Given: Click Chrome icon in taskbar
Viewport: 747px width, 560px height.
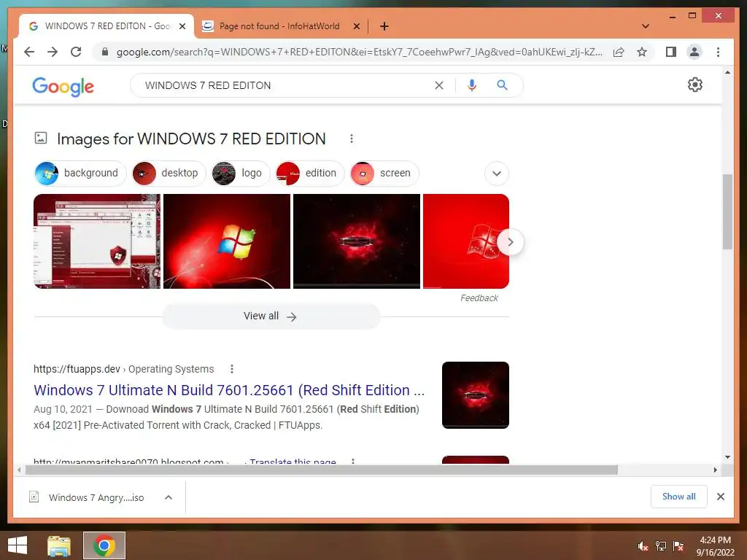Looking at the screenshot, I should coord(104,545).
